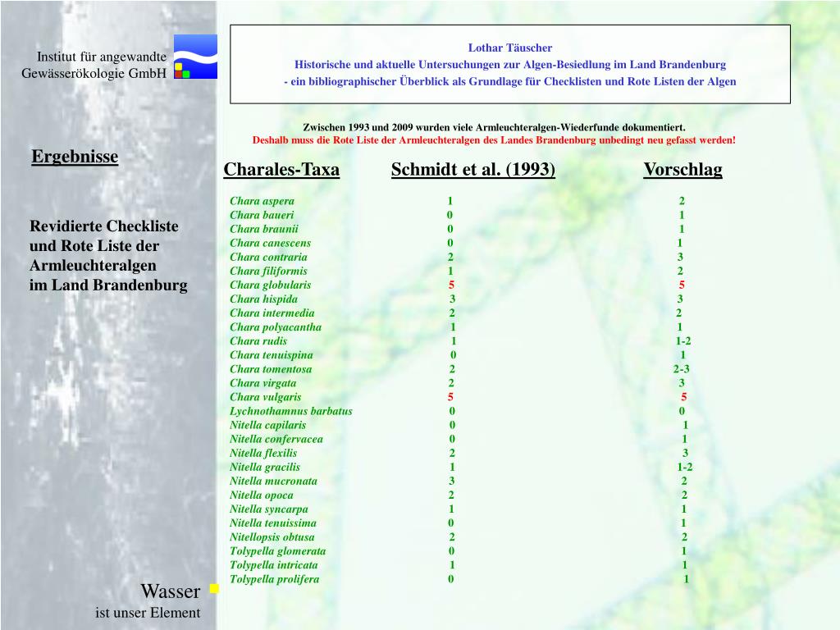Click the blue wave institute logo
The height and width of the screenshot is (630, 840).
[195, 57]
